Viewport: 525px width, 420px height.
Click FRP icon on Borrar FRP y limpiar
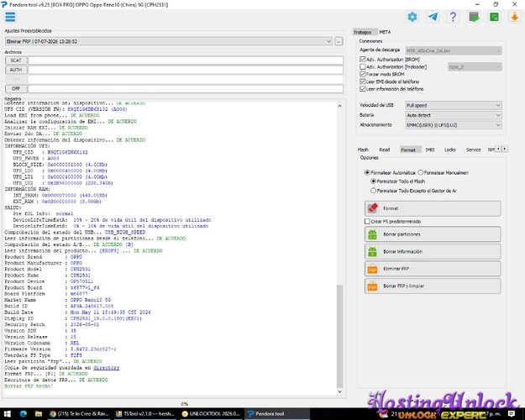tap(372, 286)
